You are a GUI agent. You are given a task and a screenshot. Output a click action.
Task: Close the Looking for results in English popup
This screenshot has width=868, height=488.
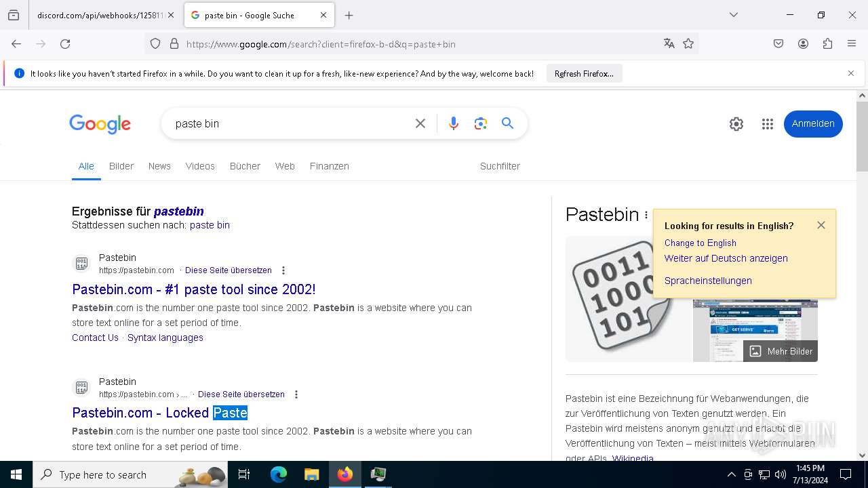821,225
